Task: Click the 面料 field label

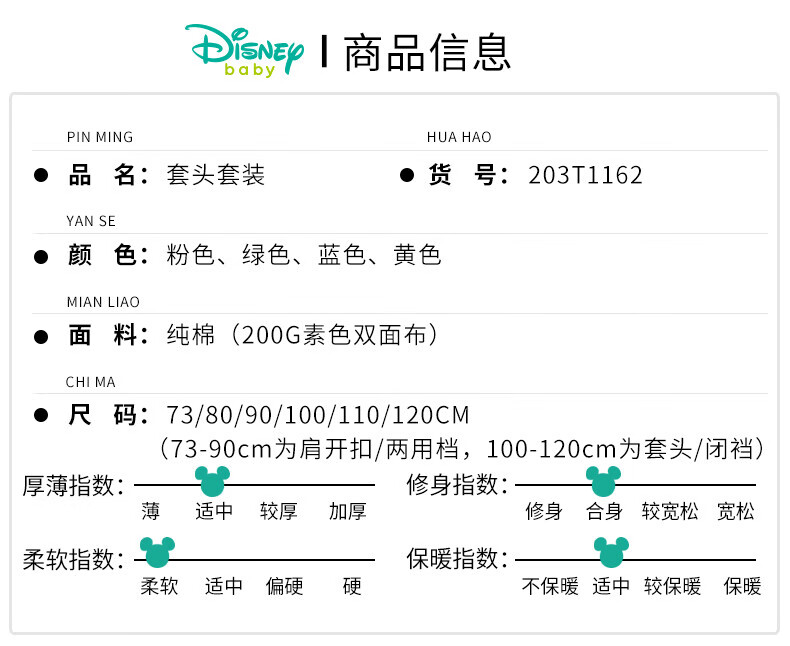Action: pyautogui.click(x=108, y=335)
